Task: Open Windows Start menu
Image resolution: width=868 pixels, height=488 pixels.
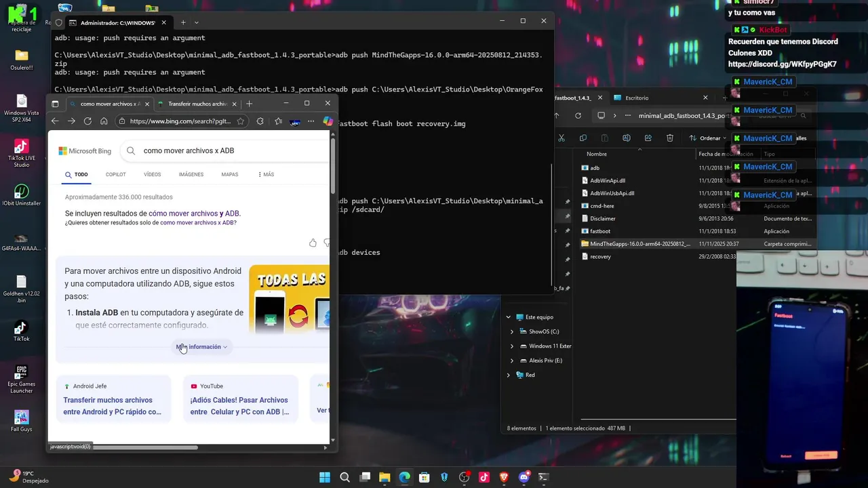Action: click(x=325, y=477)
